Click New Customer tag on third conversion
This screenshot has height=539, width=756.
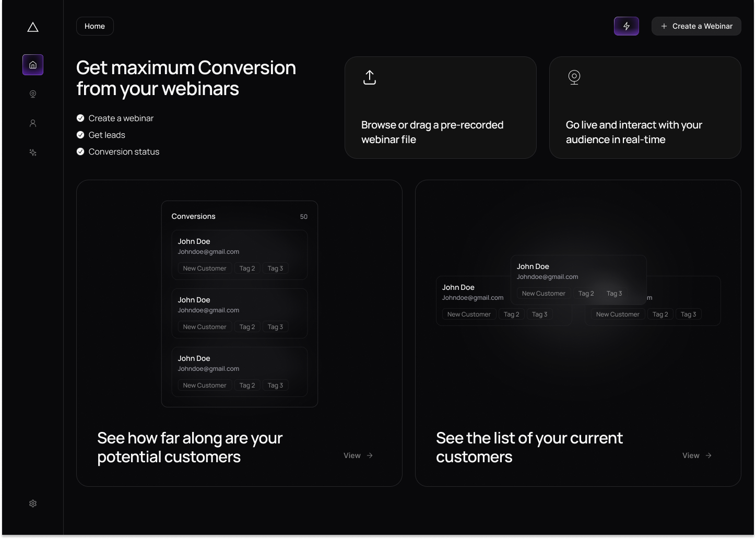(x=205, y=385)
